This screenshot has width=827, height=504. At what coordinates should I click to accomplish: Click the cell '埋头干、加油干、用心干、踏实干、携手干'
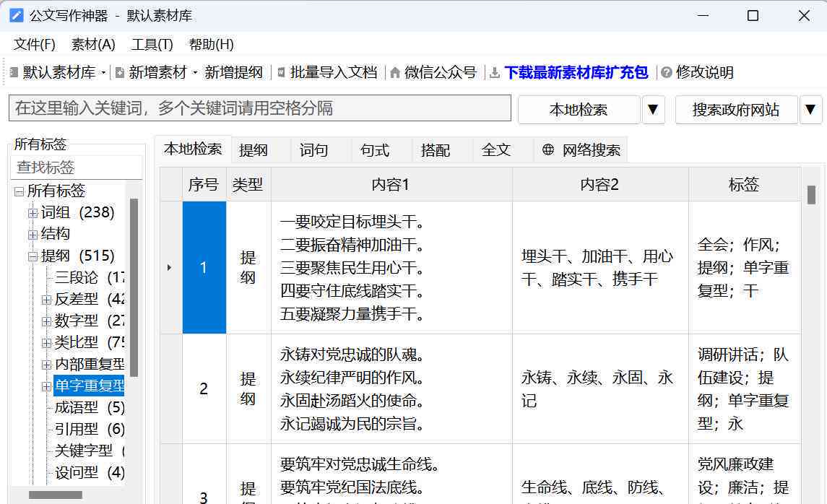pyautogui.click(x=600, y=268)
